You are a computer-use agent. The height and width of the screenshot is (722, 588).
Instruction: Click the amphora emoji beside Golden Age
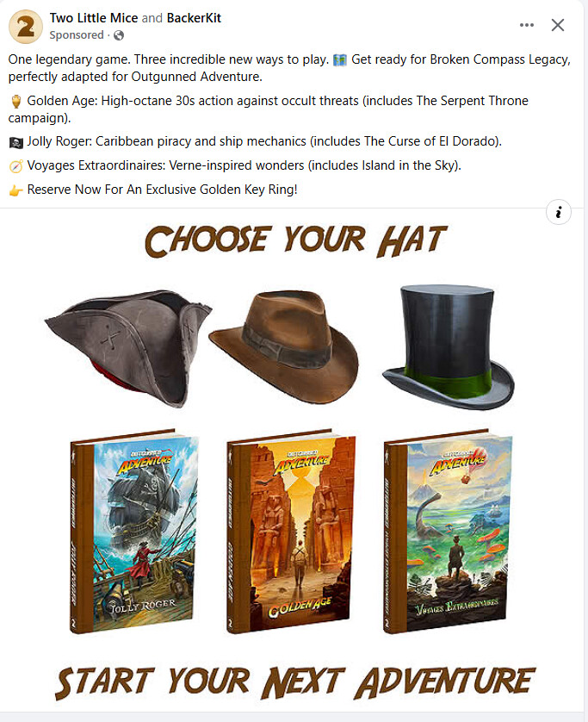[x=15, y=102]
